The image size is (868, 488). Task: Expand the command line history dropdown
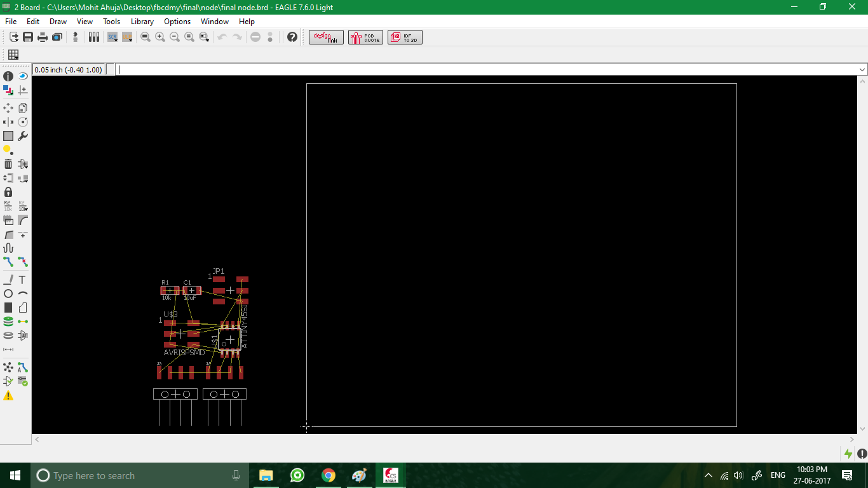coord(862,70)
